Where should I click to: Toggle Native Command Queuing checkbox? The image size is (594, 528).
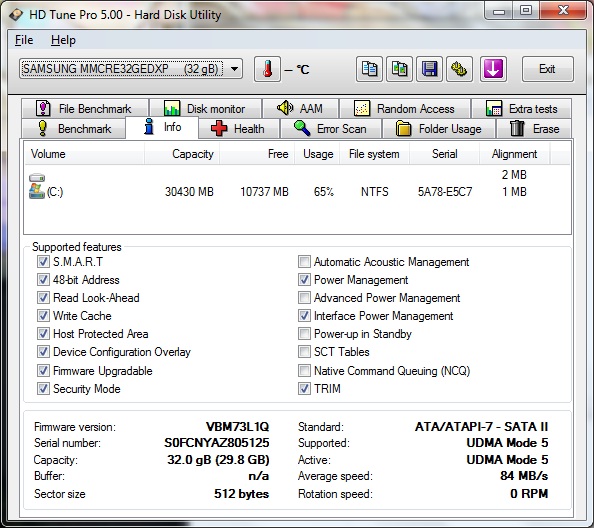click(x=304, y=370)
